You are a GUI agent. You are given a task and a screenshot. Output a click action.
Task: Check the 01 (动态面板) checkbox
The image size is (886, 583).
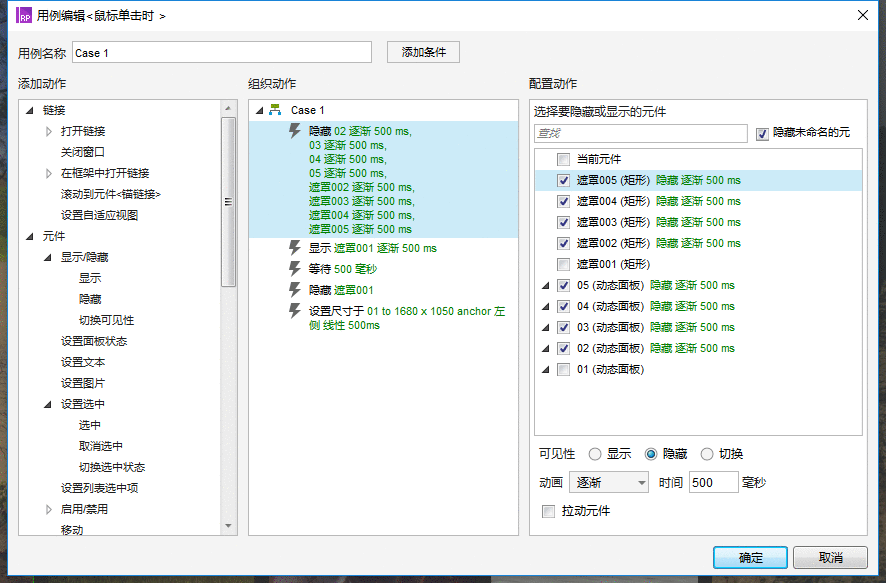pyautogui.click(x=563, y=369)
